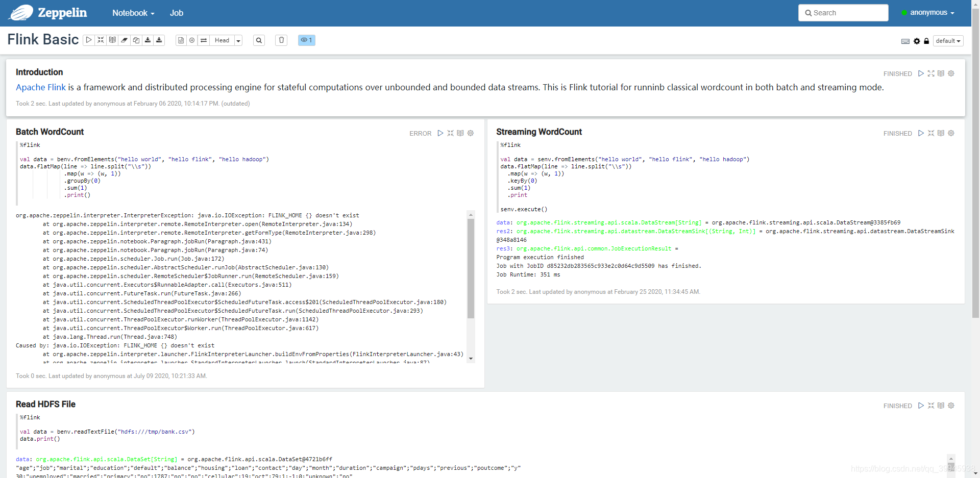Viewport: 980px width, 478px height.
Task: Toggle editor visibility in Read HDFS File paragraph
Action: pyautogui.click(x=931, y=406)
